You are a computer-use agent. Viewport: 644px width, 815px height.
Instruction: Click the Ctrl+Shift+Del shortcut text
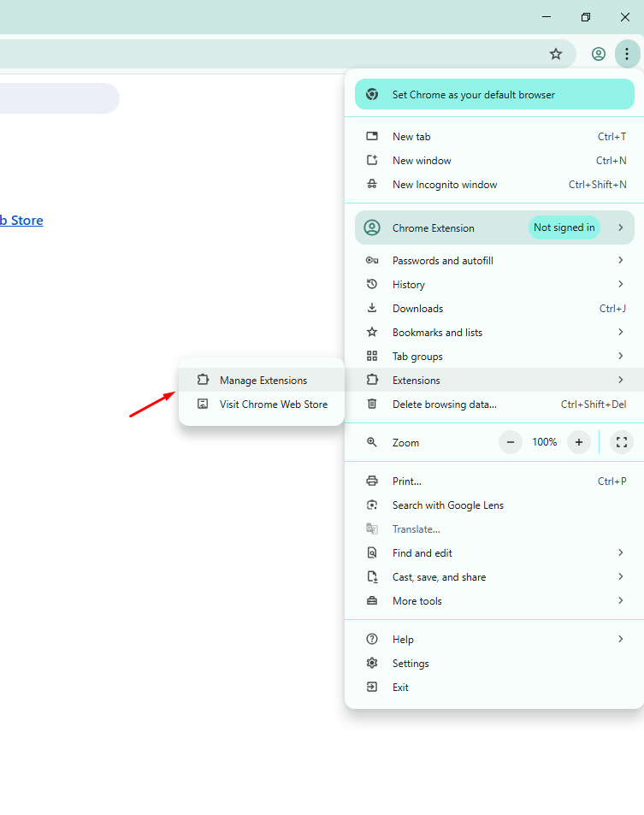tap(594, 404)
